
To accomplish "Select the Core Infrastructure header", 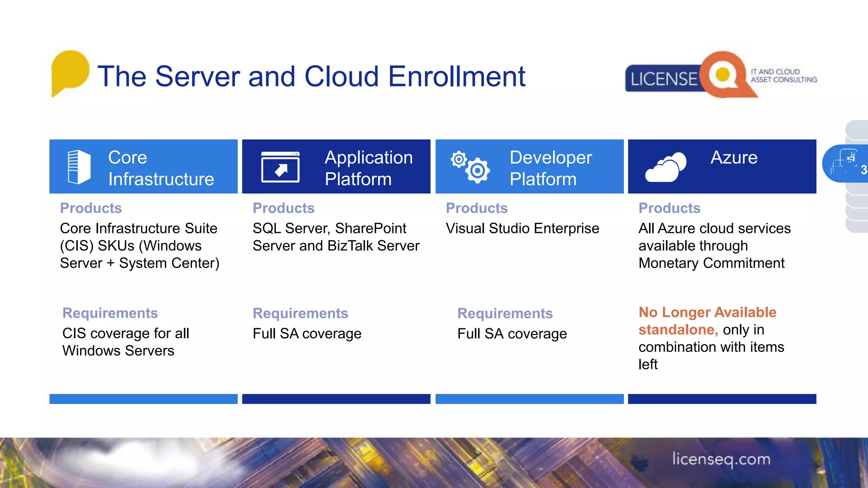I will [143, 166].
